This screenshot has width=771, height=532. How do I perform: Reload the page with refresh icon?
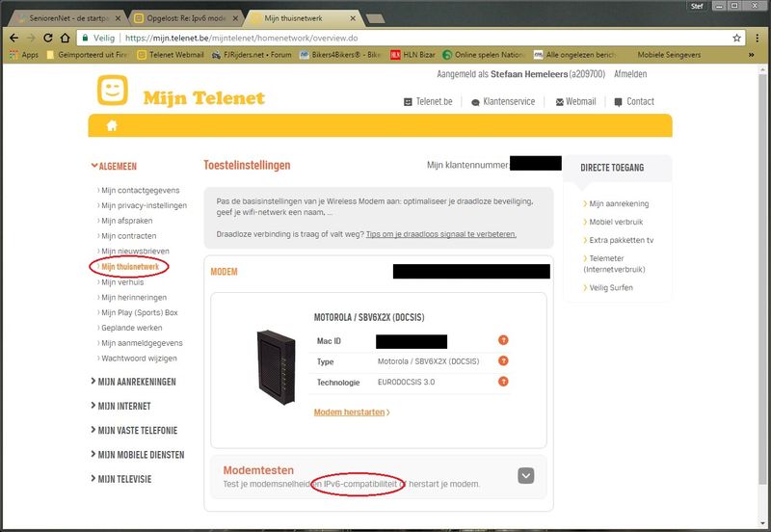point(47,38)
